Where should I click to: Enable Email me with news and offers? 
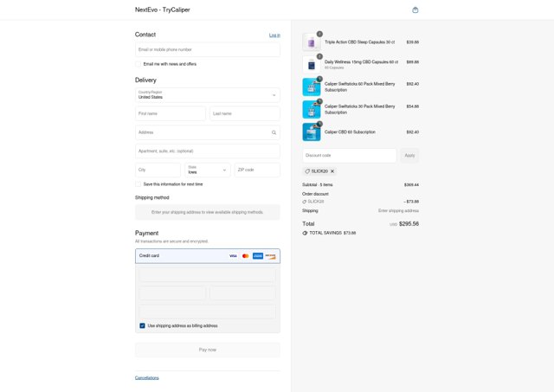click(138, 64)
